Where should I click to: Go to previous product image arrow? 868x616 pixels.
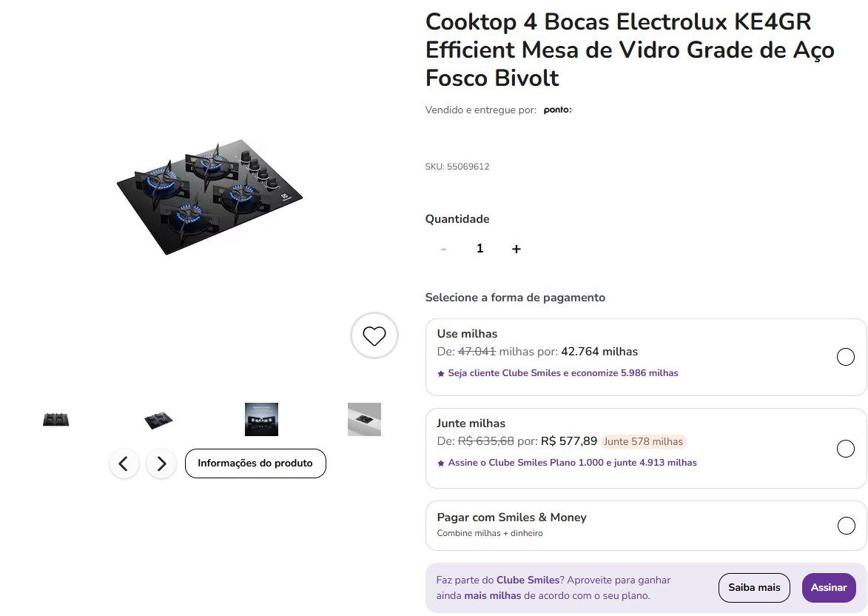pyautogui.click(x=124, y=463)
